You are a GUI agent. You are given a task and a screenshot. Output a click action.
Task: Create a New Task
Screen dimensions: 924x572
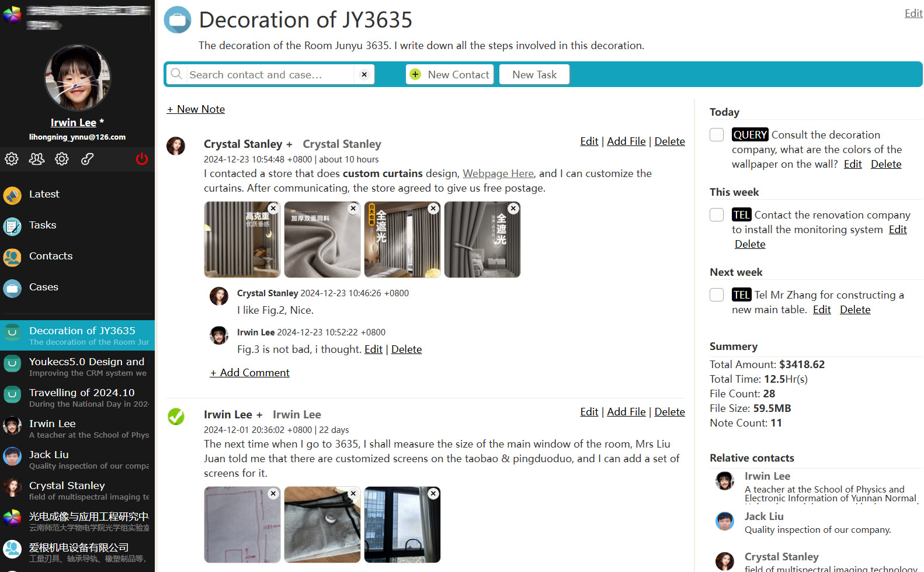[534, 75]
